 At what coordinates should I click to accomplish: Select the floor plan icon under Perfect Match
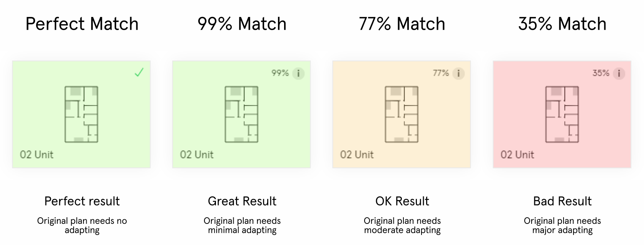click(x=81, y=114)
